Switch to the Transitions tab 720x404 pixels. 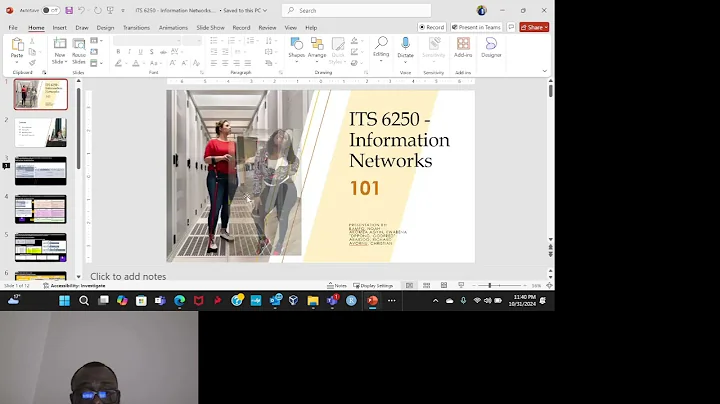click(x=136, y=28)
